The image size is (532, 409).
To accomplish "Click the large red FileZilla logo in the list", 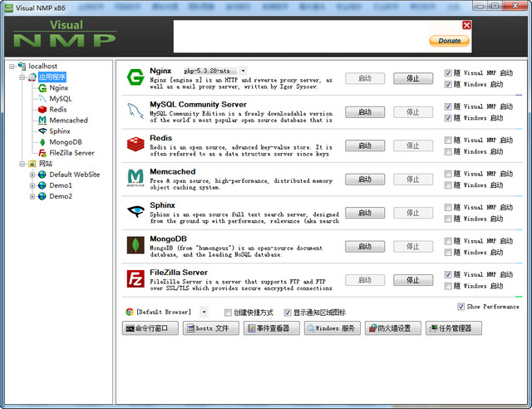I will click(x=135, y=278).
